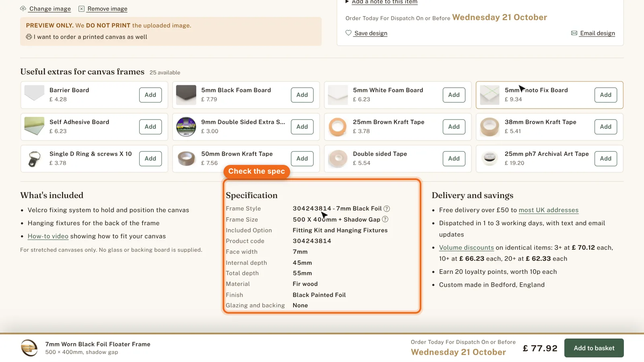Click Add to basket button
The width and height of the screenshot is (644, 362).
pos(594,348)
